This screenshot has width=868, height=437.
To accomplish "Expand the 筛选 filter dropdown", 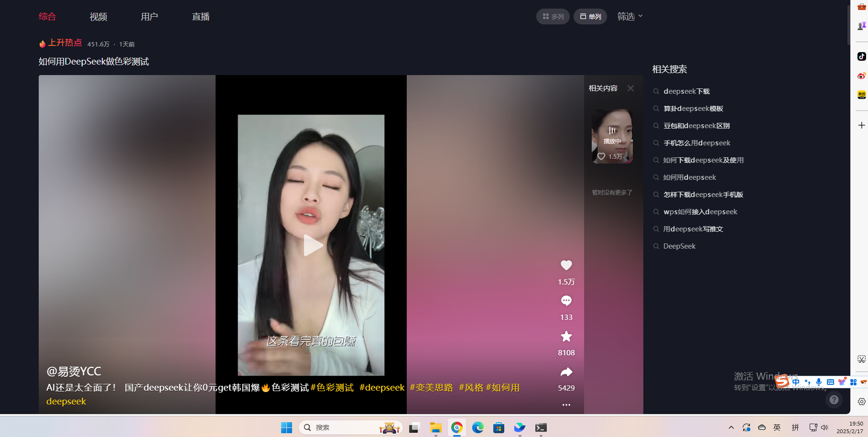I will 630,16.
